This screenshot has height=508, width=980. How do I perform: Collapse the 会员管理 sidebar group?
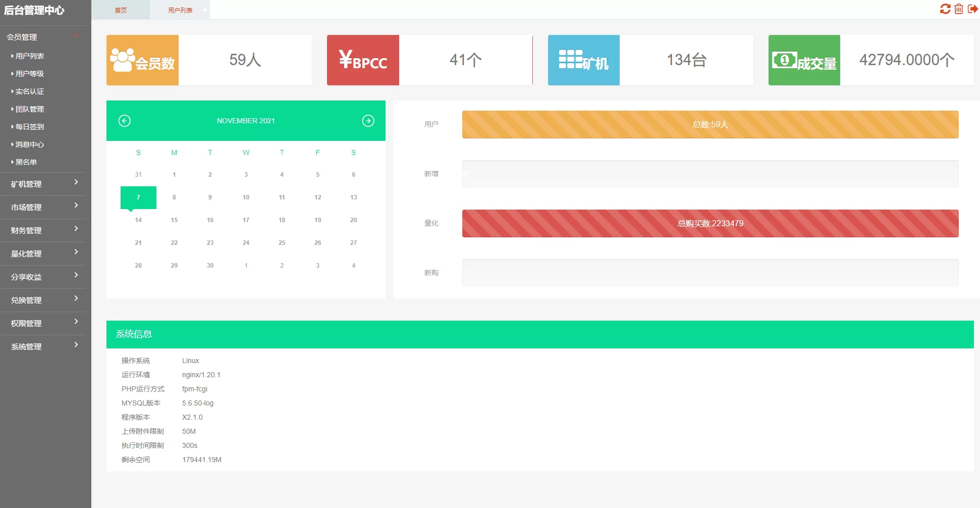[43, 37]
